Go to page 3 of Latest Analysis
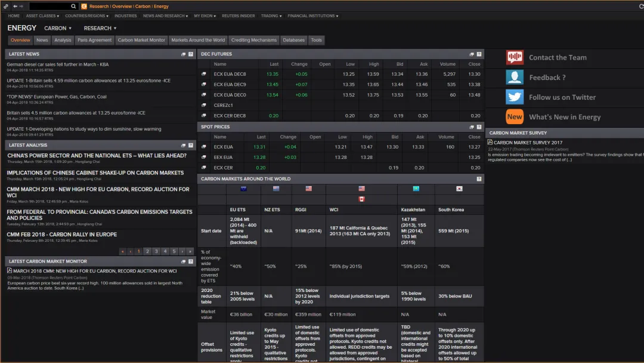The width and height of the screenshot is (644, 363). click(x=156, y=251)
